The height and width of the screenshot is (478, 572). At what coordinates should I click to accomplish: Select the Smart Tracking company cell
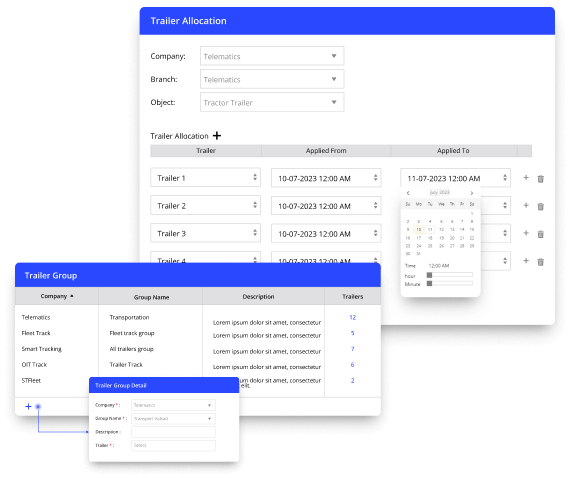[42, 348]
